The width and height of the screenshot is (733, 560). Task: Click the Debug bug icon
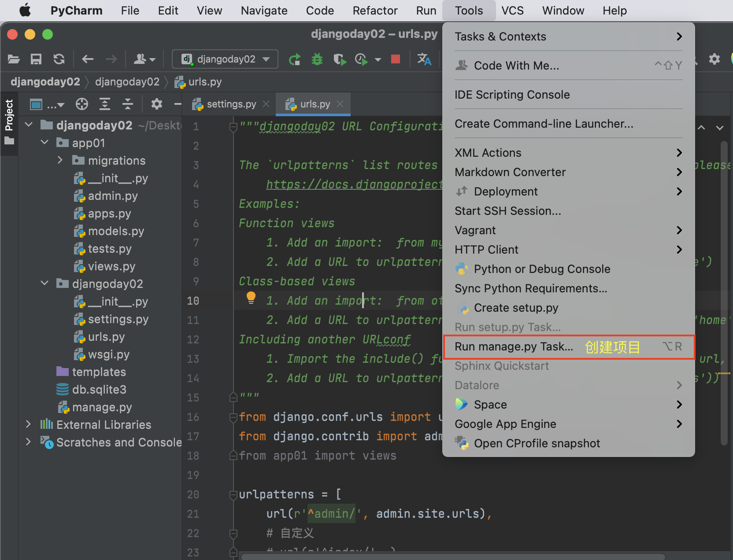pos(317,59)
